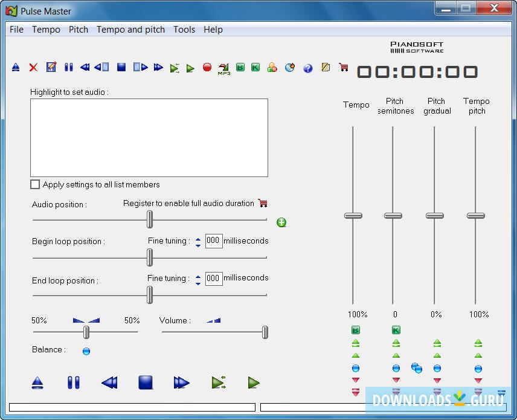Click the top toolbar fast-forward icon
The height and width of the screenshot is (420, 517).
coord(158,67)
